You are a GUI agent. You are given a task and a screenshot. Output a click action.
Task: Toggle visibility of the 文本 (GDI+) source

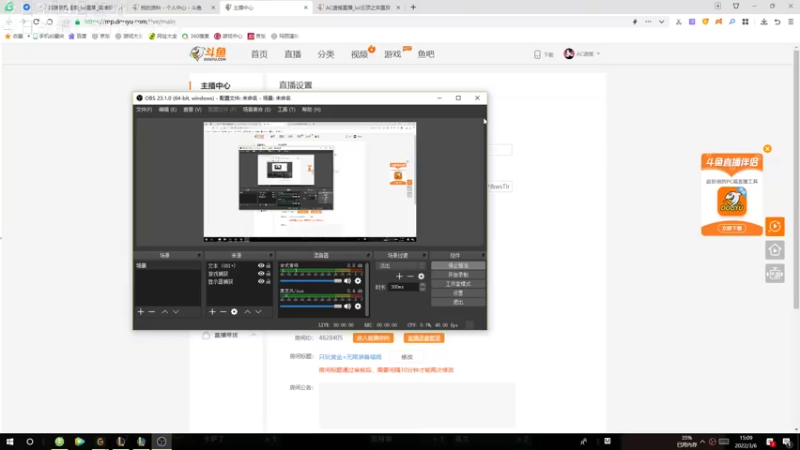(261, 266)
